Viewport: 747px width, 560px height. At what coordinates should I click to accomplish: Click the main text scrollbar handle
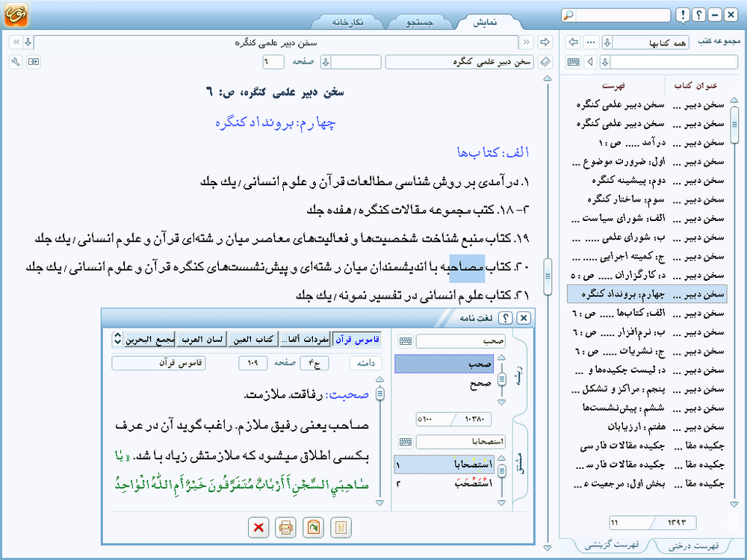(x=548, y=276)
